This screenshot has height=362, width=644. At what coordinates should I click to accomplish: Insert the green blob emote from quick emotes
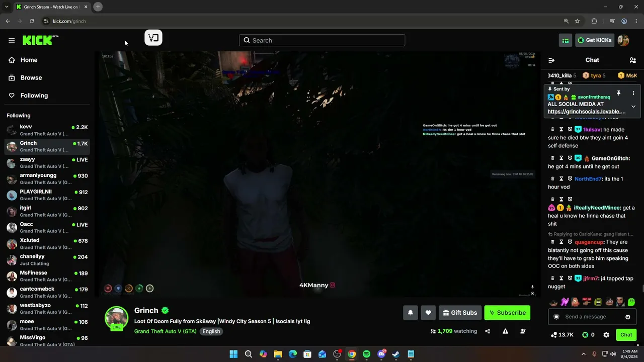pyautogui.click(x=631, y=302)
